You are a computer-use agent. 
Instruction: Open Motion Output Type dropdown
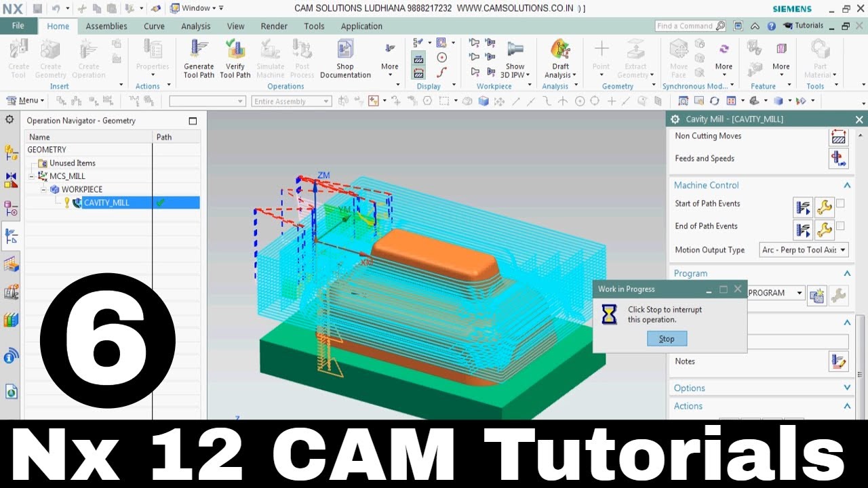tap(804, 250)
